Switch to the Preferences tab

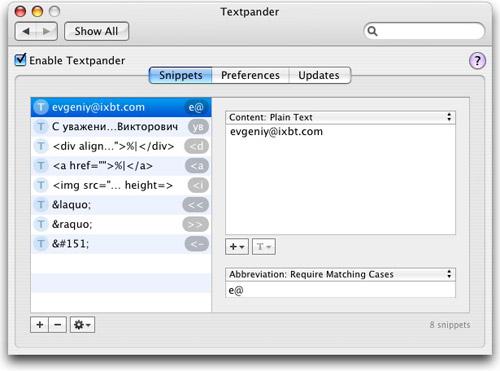pyautogui.click(x=250, y=75)
